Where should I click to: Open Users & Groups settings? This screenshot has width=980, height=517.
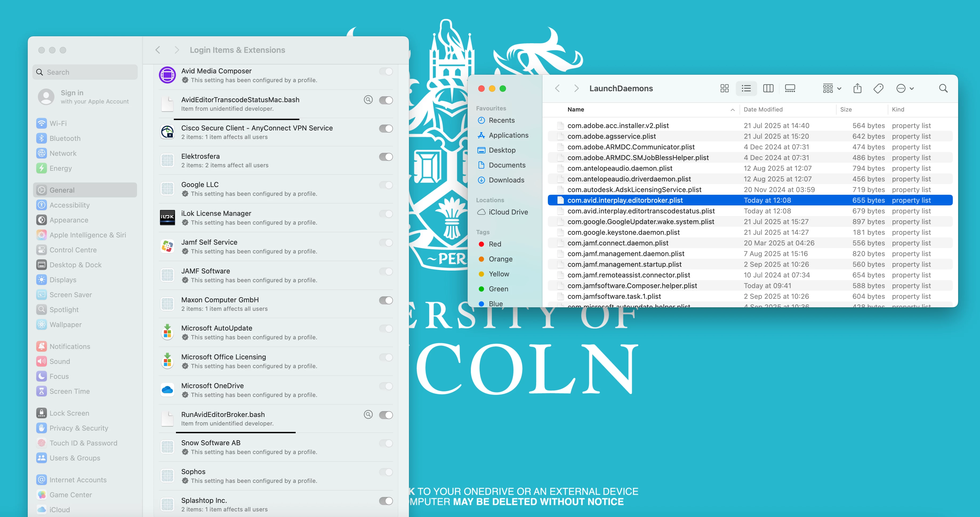85,458
